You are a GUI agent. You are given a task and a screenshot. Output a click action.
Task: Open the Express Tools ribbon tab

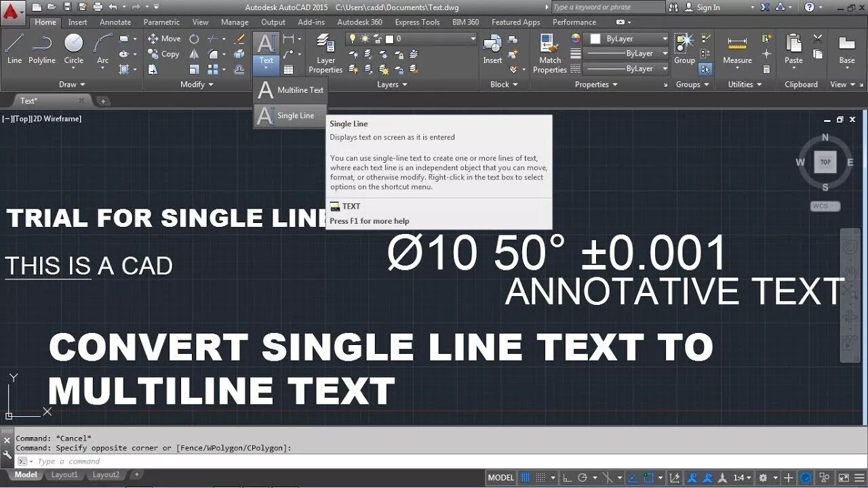(x=417, y=22)
